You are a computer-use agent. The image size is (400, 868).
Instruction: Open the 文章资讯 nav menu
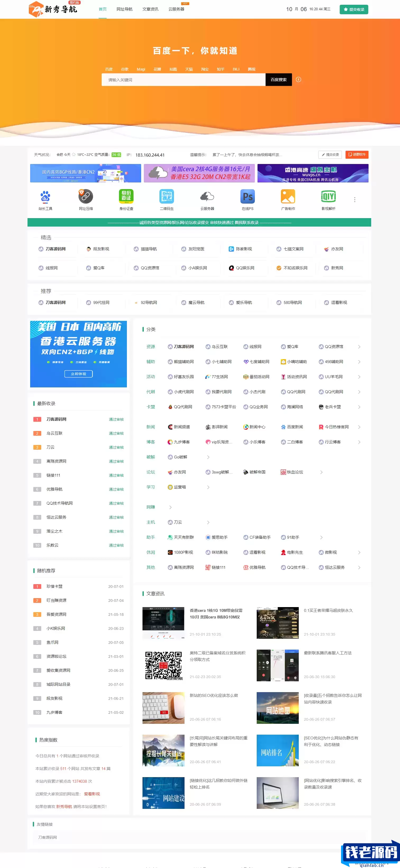click(x=150, y=9)
